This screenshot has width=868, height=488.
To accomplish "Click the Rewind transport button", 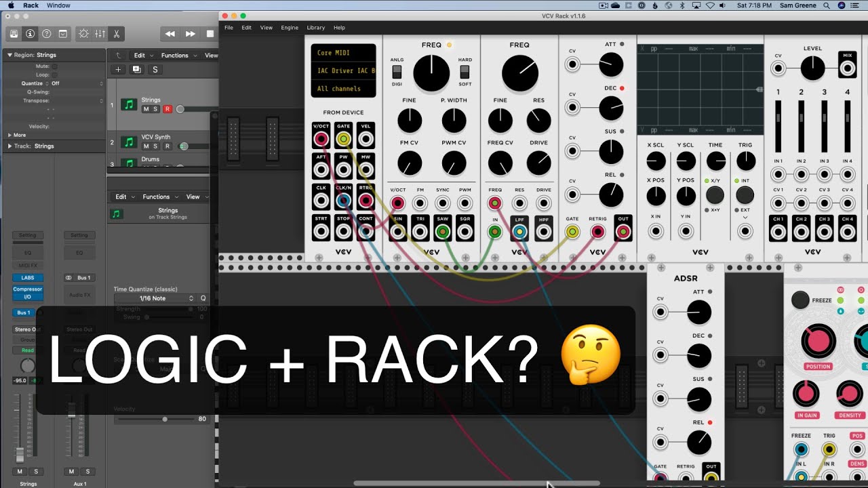I will (x=170, y=34).
